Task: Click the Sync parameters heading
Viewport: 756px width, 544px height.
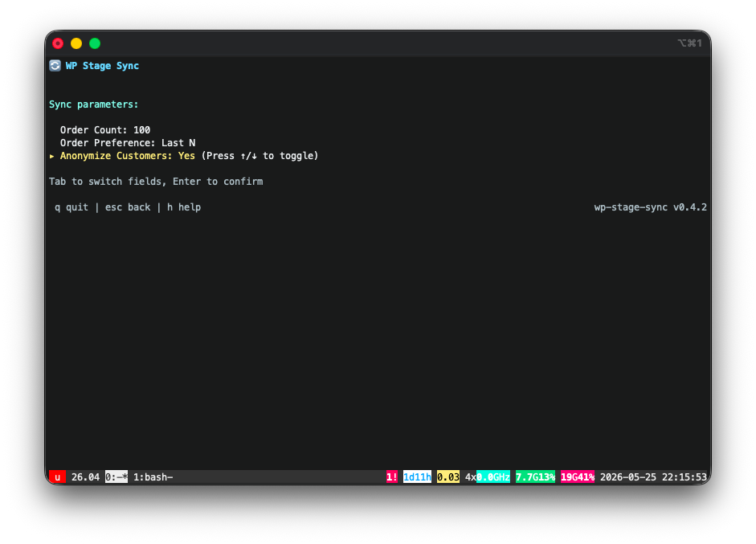Action: [x=93, y=104]
